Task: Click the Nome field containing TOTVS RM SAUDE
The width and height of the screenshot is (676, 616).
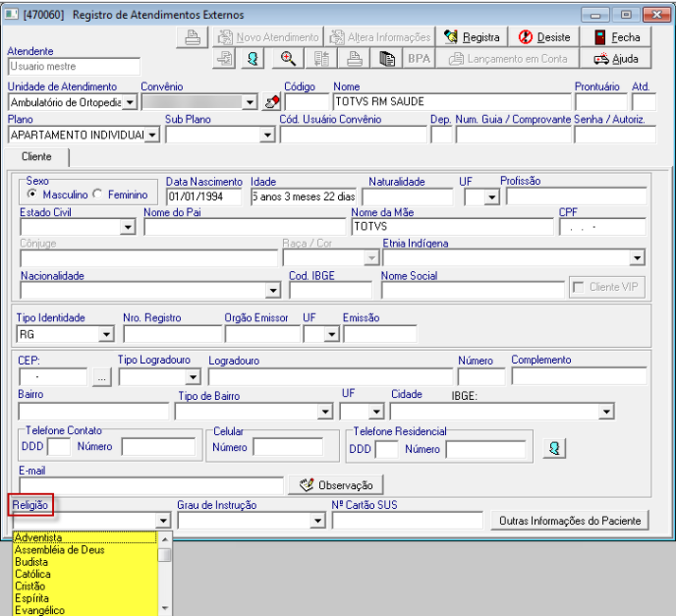Action: point(452,102)
